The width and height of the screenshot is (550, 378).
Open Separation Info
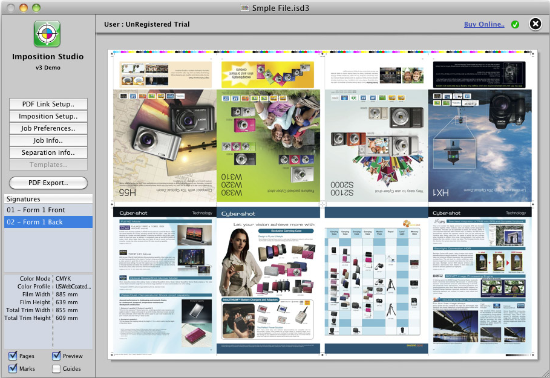[x=48, y=153]
